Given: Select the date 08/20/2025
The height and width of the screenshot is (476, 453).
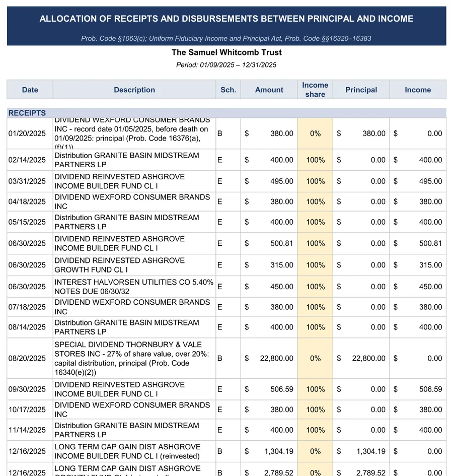Looking at the screenshot, I should pos(27,358).
